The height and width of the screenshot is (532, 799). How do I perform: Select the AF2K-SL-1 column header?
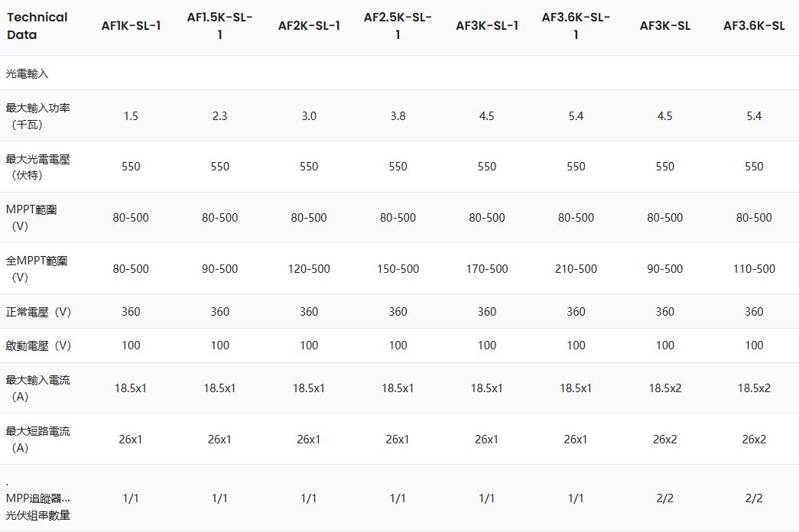(309, 26)
